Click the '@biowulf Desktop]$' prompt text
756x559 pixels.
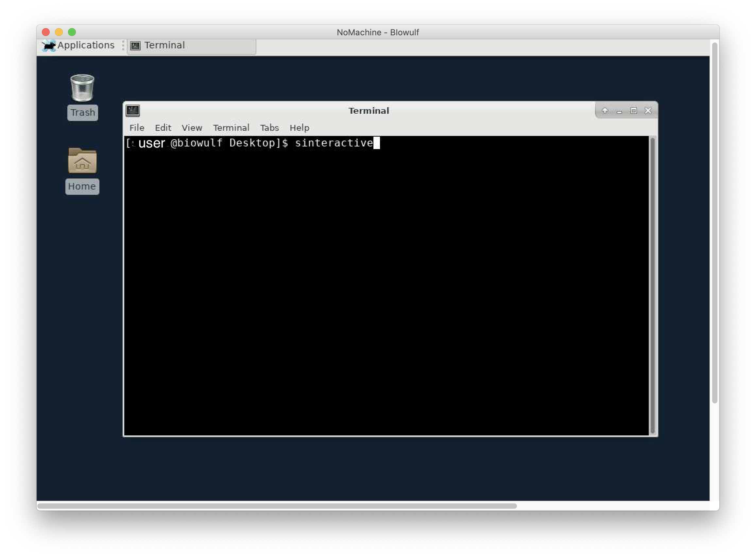tap(230, 143)
